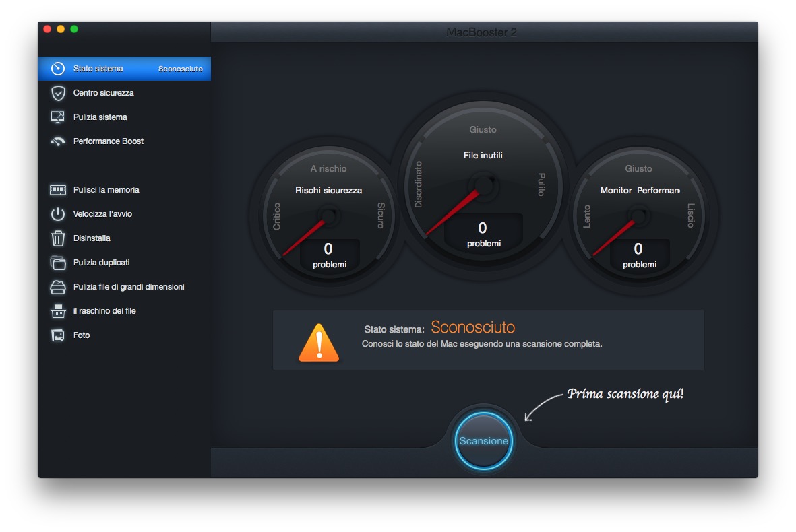This screenshot has height=532, width=796.
Task: Click the MacBooster 2 window title
Action: click(x=481, y=32)
